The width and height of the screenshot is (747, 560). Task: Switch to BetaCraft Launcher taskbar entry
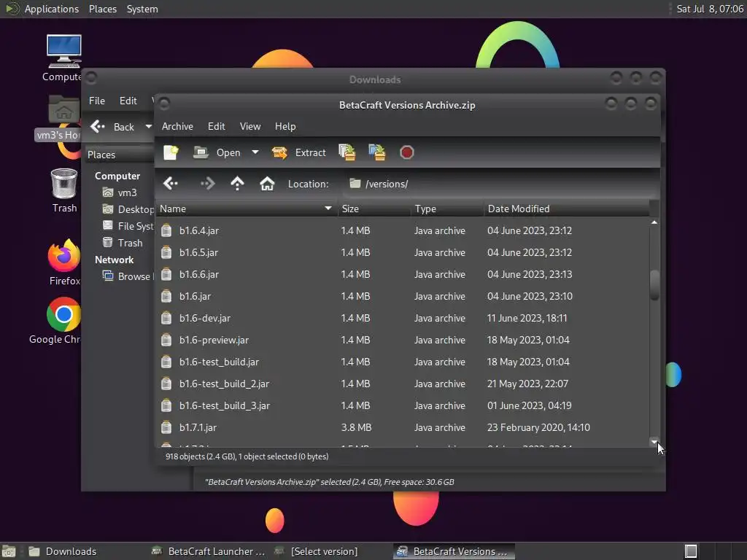[208, 551]
